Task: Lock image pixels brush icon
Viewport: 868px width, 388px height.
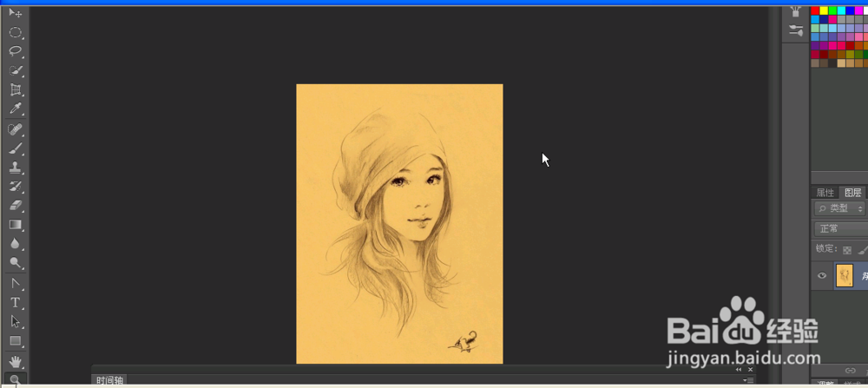Action: 863,250
